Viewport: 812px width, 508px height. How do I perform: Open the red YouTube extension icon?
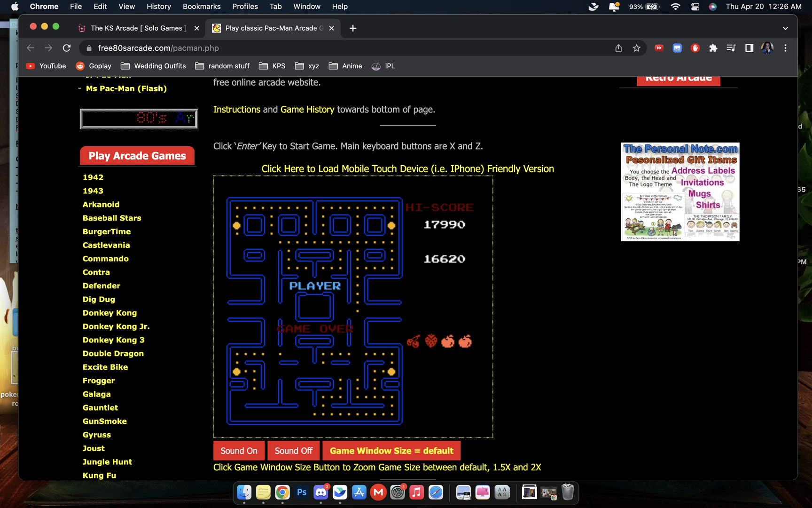tap(659, 48)
